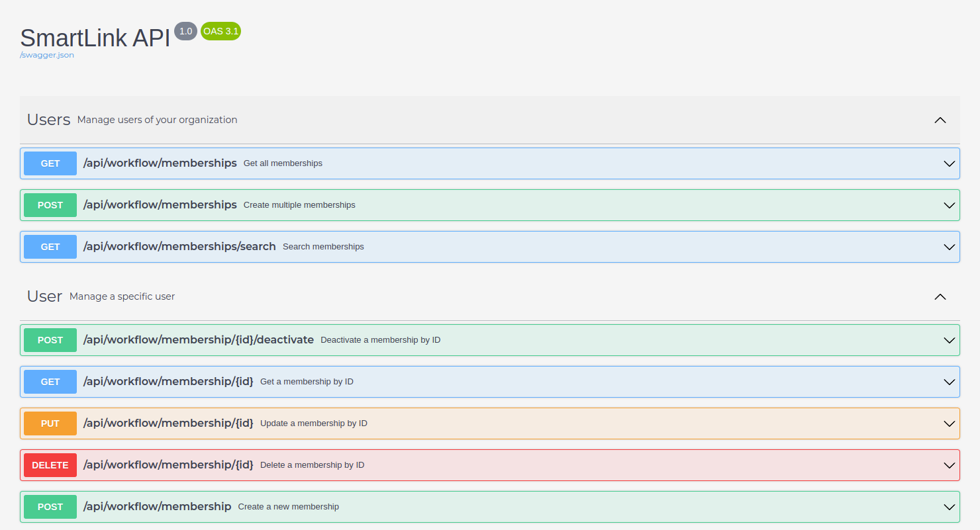This screenshot has height=530, width=980.
Task: Click the GET badge for all memberships
Action: [50, 163]
